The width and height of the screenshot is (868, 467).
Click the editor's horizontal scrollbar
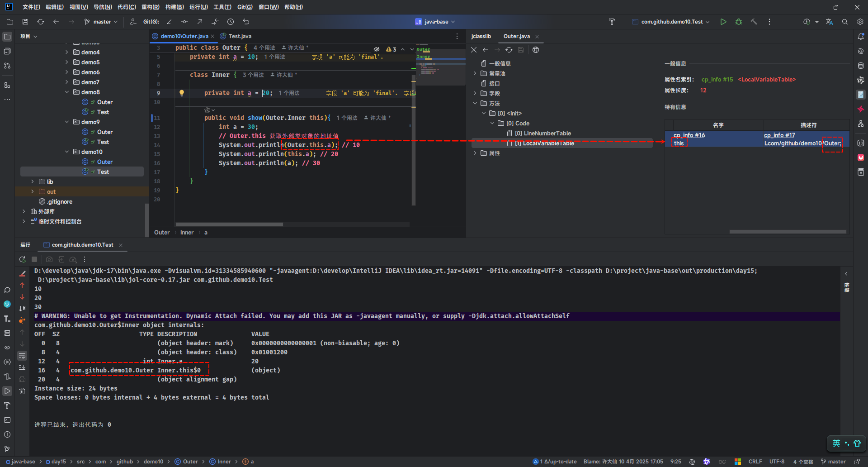point(229,224)
